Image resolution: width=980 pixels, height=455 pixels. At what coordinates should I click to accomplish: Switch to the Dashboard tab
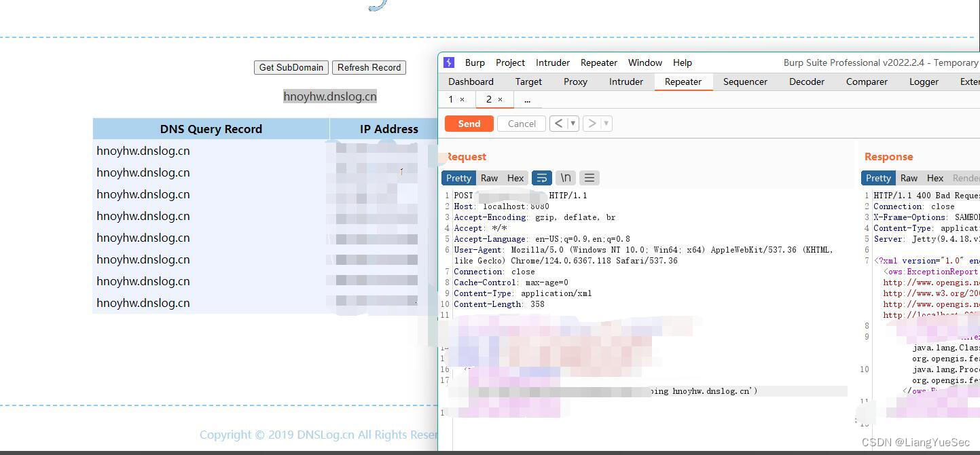pos(471,81)
